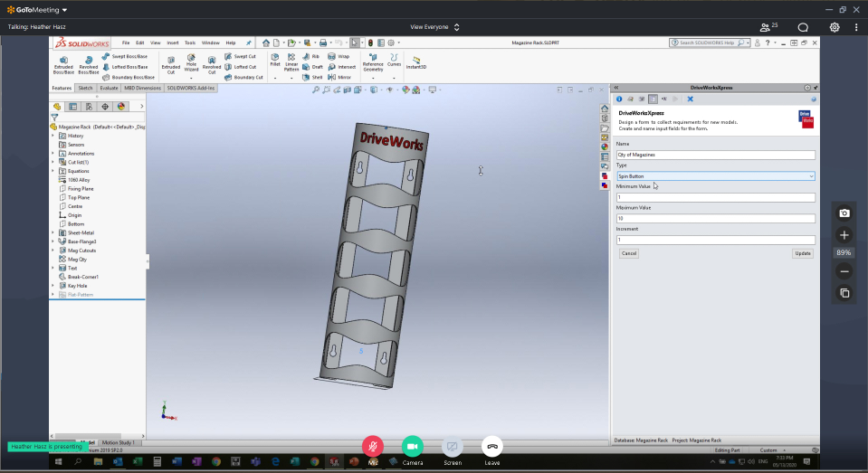Screen dimensions: 868x473
Task: Click the Draft tool
Action: coord(312,67)
